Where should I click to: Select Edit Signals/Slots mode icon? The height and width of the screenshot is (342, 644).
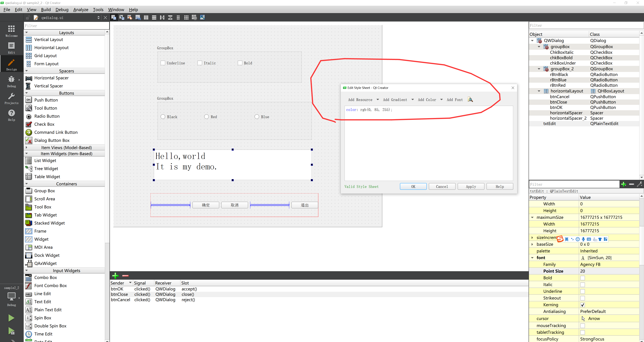(122, 17)
